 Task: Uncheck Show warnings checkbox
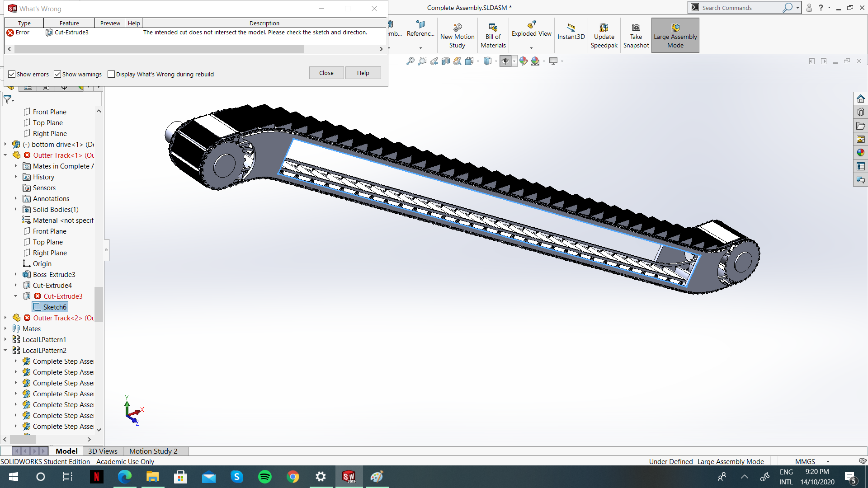point(57,74)
